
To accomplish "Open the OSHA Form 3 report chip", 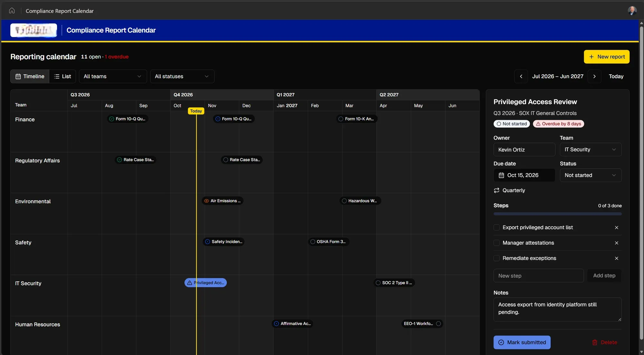I will (x=328, y=242).
